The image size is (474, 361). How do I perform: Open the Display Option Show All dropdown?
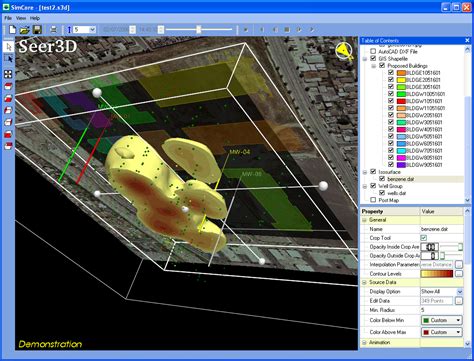(x=459, y=292)
